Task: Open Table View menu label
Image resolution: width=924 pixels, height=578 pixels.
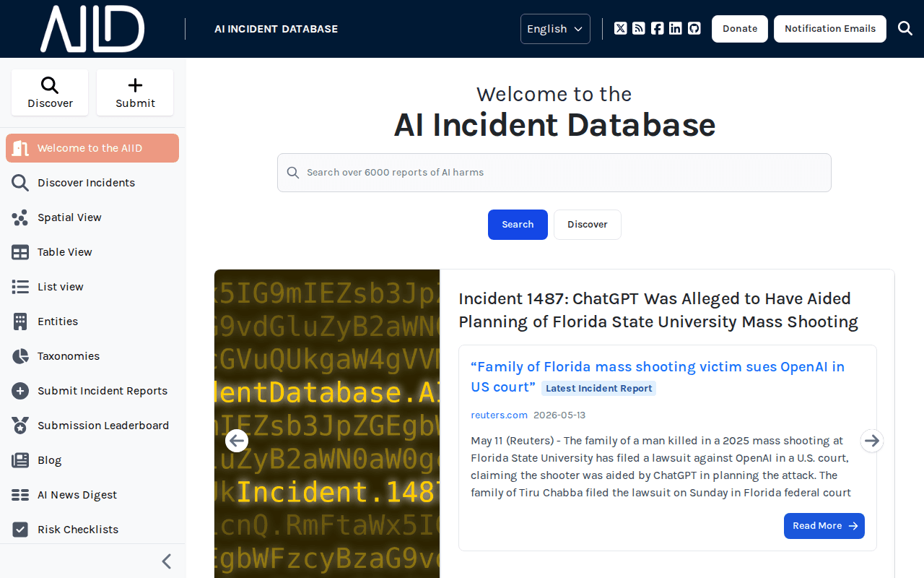Action: tap(65, 252)
